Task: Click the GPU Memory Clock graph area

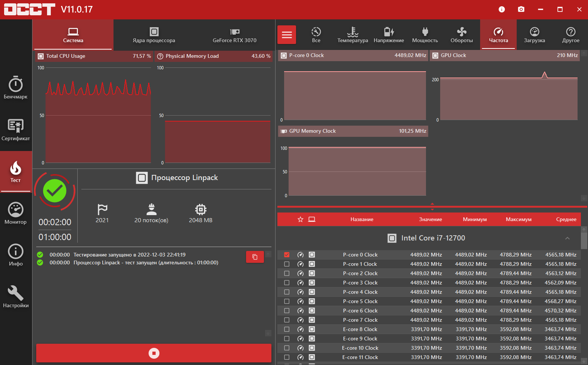Action: 357,172
